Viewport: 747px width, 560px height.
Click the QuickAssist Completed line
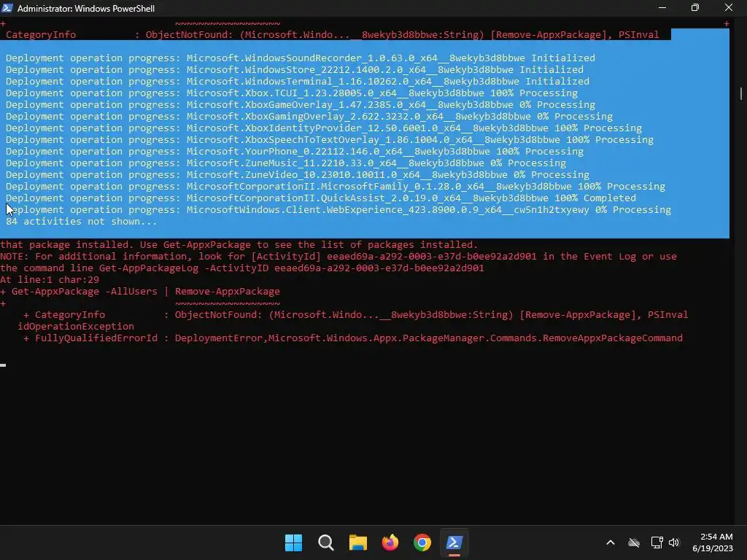pyautogui.click(x=321, y=198)
